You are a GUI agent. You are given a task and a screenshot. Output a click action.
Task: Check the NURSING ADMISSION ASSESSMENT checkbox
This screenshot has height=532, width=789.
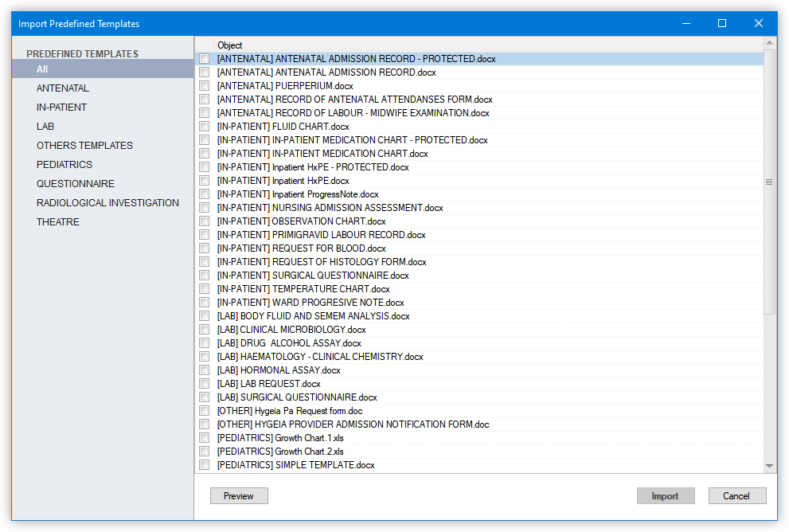tap(205, 207)
